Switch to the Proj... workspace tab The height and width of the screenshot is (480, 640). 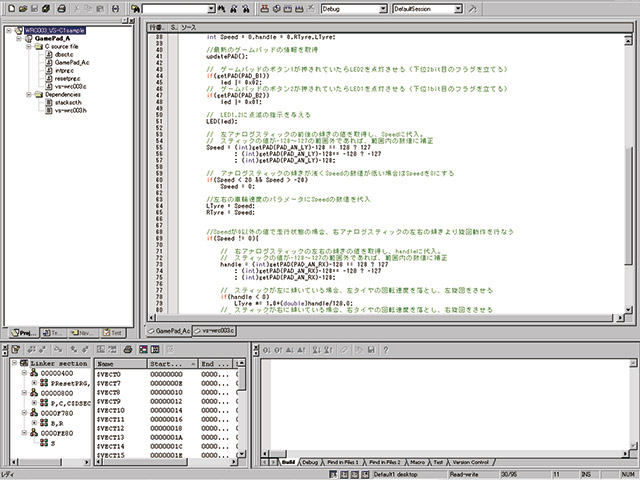coord(23,333)
